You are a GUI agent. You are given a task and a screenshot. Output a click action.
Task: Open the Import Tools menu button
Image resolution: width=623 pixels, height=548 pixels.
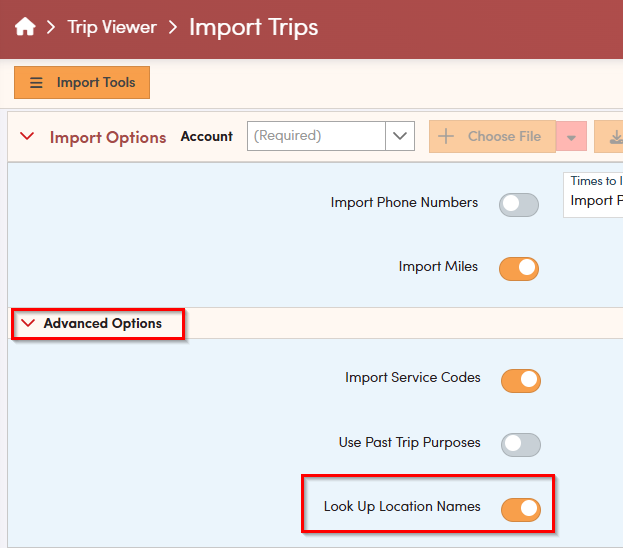coord(82,83)
